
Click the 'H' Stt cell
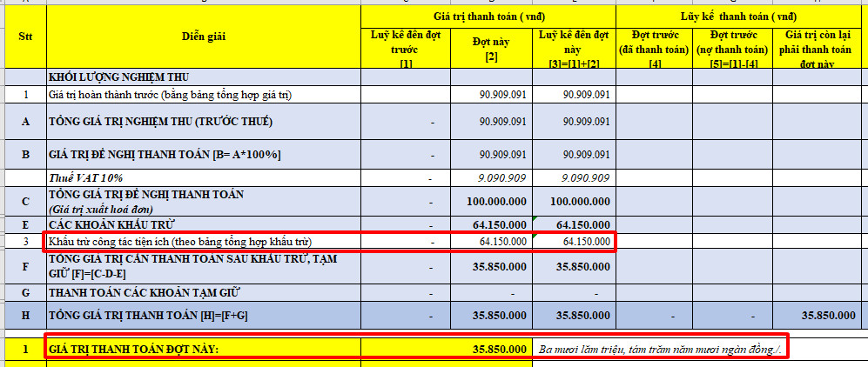[x=25, y=316]
